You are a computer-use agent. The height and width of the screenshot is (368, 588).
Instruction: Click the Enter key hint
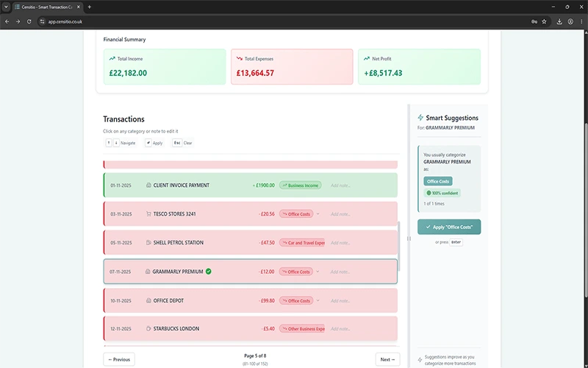pyautogui.click(x=456, y=242)
